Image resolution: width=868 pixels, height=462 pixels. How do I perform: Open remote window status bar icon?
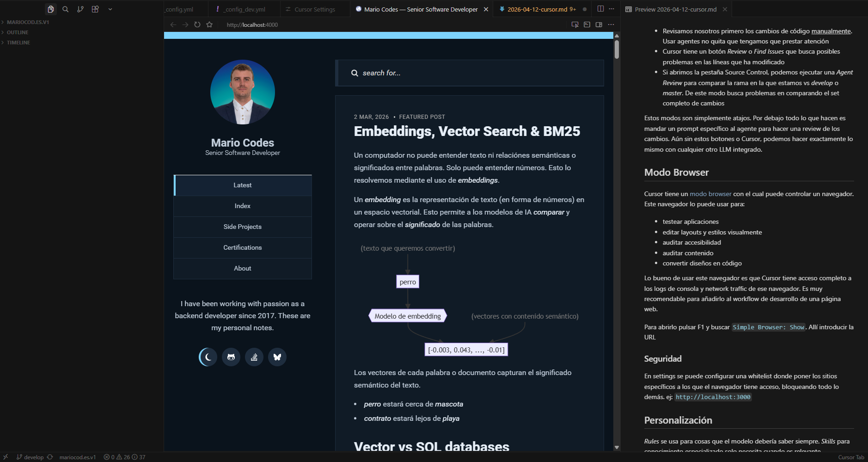coord(6,457)
